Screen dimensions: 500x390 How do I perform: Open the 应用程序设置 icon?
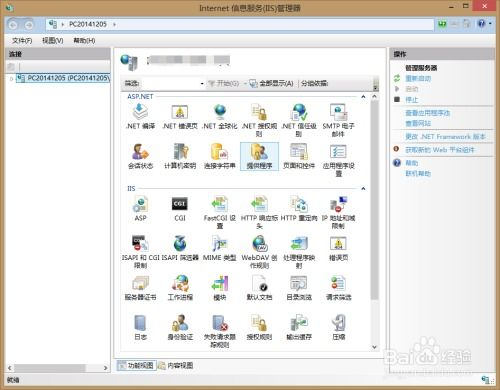(338, 160)
